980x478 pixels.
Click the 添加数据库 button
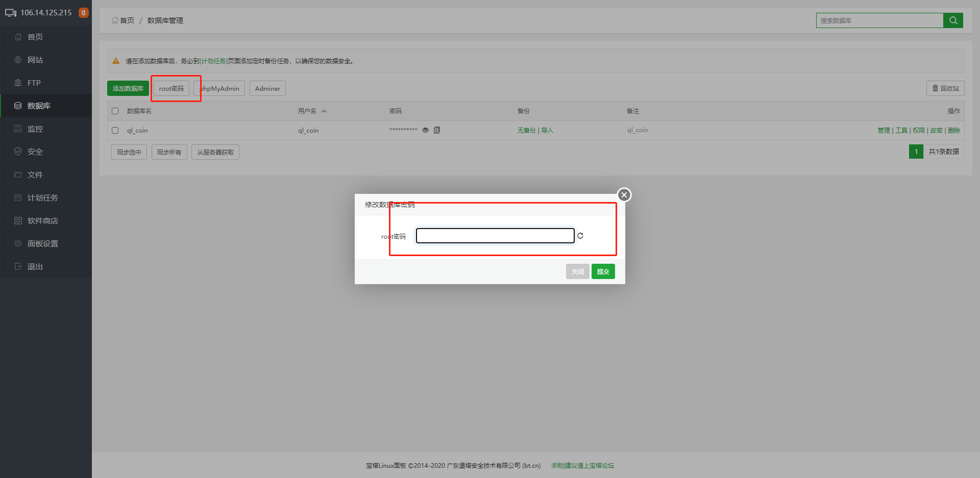(x=128, y=88)
